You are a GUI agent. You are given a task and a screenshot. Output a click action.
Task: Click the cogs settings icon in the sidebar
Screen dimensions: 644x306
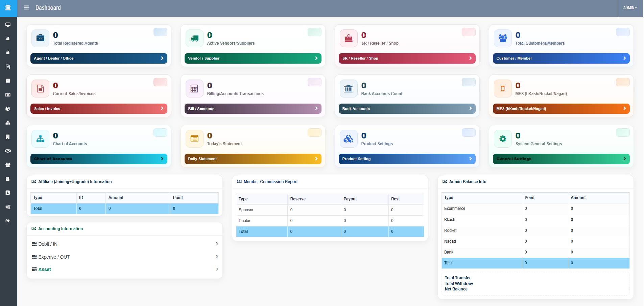tap(8, 207)
